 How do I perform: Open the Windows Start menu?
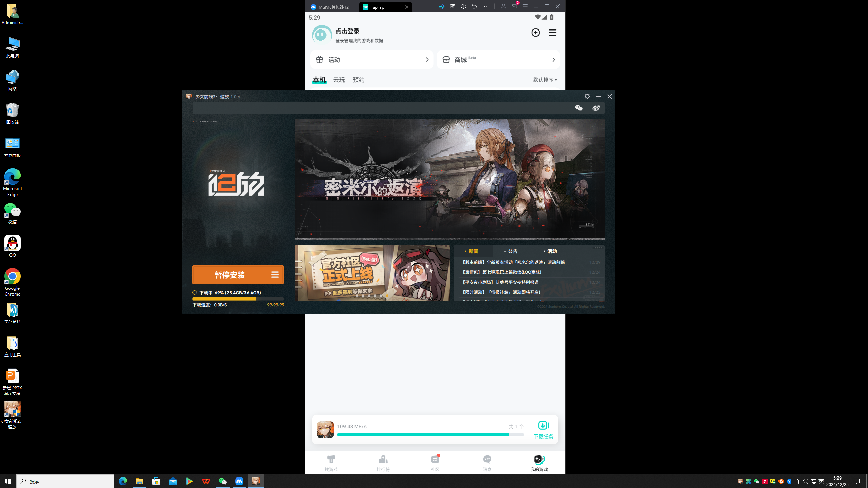(x=8, y=481)
